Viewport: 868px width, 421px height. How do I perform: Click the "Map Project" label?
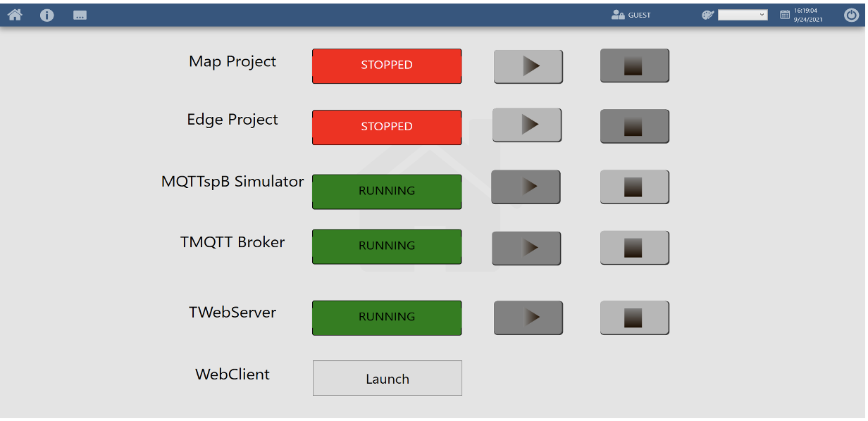pos(232,62)
